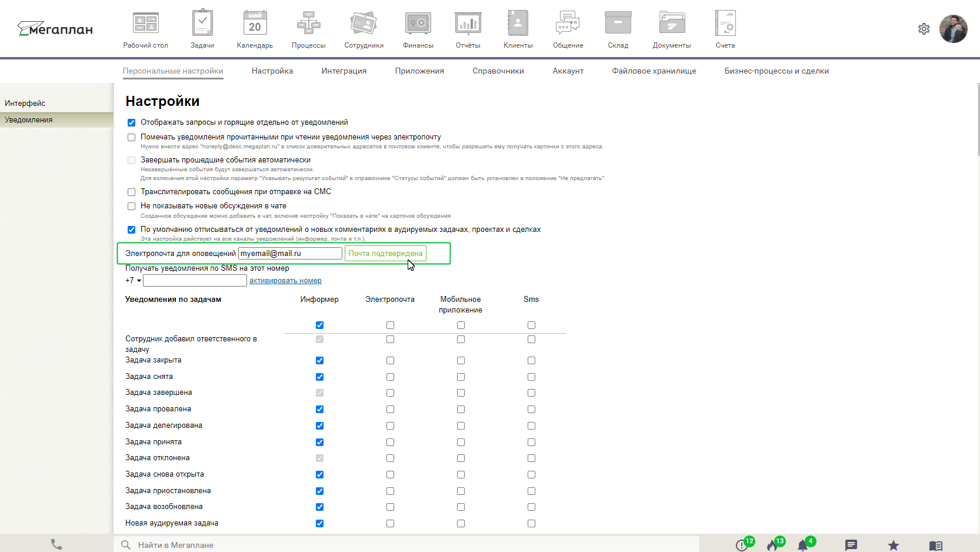Screen dimensions: 980x552
Task: Open the user profile avatar
Action: click(954, 29)
